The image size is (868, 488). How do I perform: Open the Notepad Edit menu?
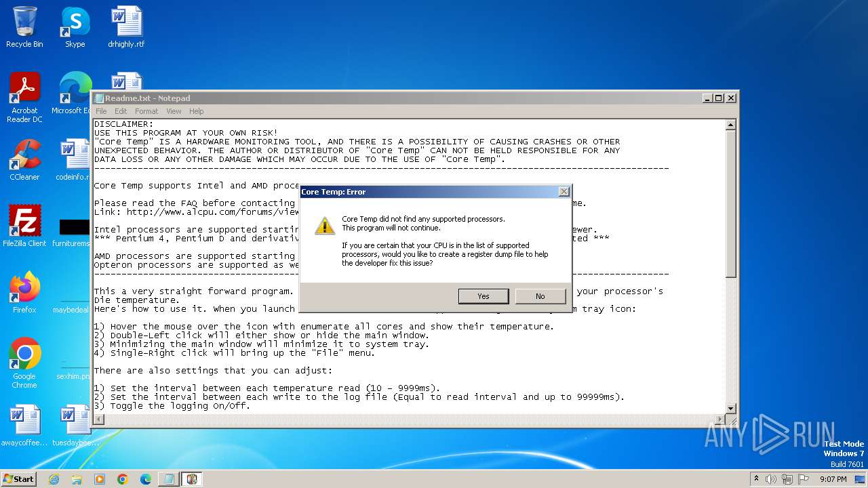(121, 111)
